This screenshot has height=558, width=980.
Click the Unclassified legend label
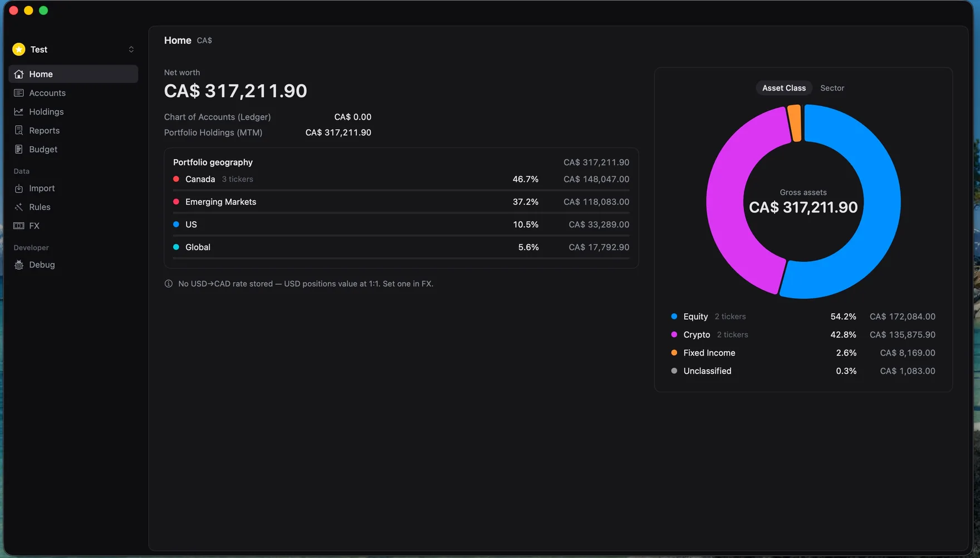(707, 371)
